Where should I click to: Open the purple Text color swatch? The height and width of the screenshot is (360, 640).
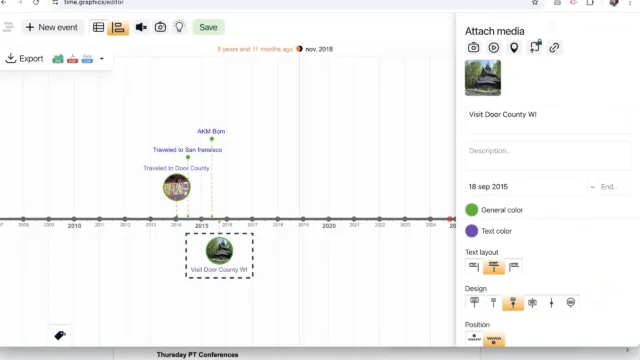tap(471, 231)
